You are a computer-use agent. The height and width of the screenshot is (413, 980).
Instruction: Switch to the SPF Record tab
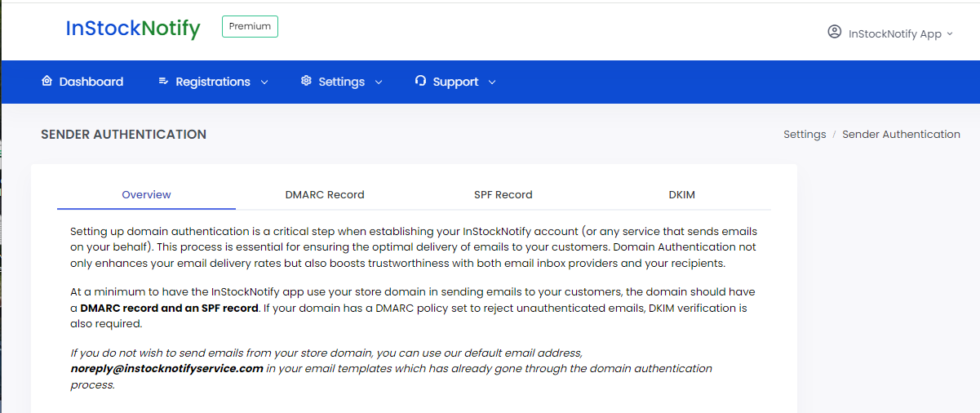click(x=503, y=194)
